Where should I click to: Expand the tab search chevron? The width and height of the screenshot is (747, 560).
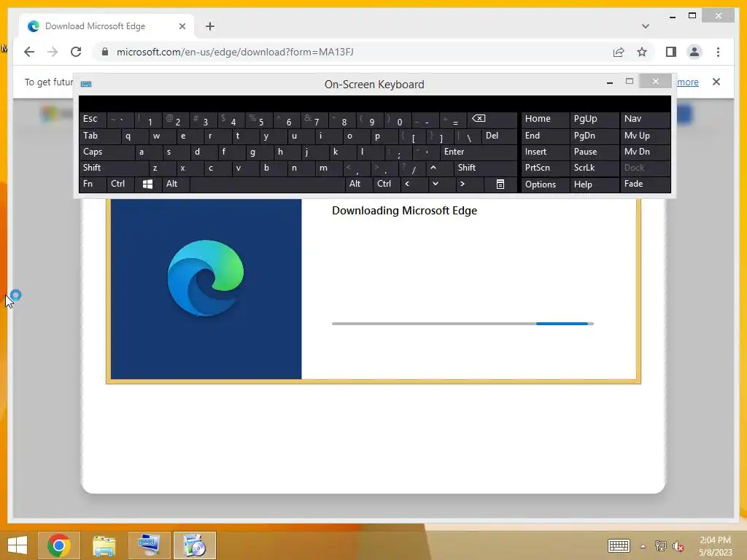[646, 26]
